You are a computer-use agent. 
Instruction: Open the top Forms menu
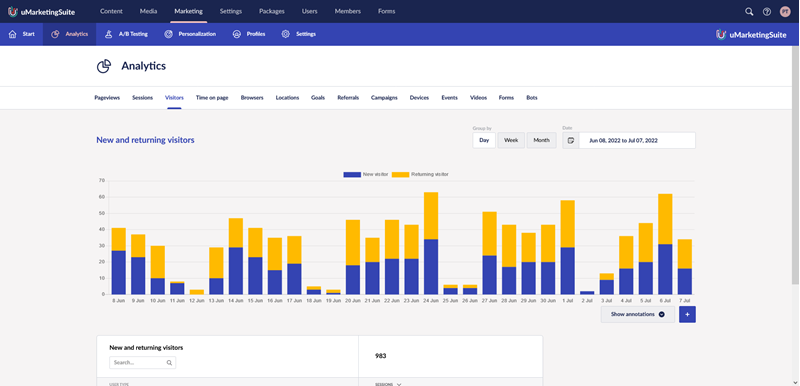386,11
